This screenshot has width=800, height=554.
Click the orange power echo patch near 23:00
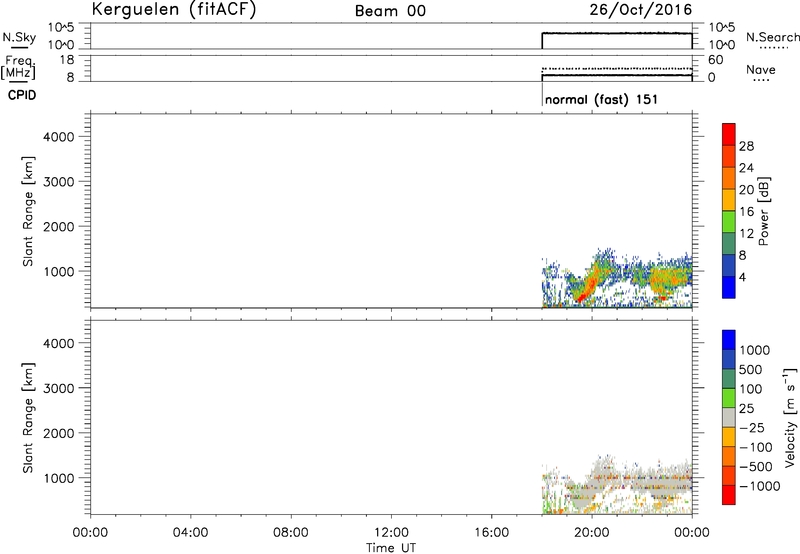point(668,279)
